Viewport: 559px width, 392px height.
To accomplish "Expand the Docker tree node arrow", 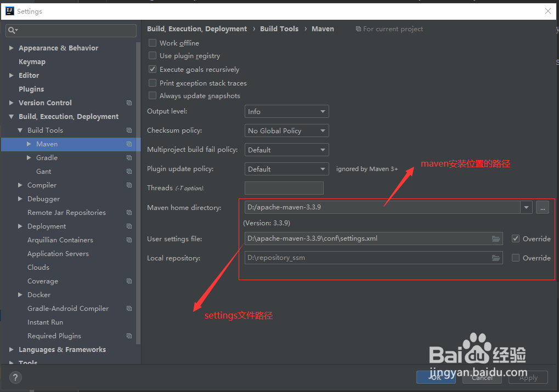I will click(20, 295).
